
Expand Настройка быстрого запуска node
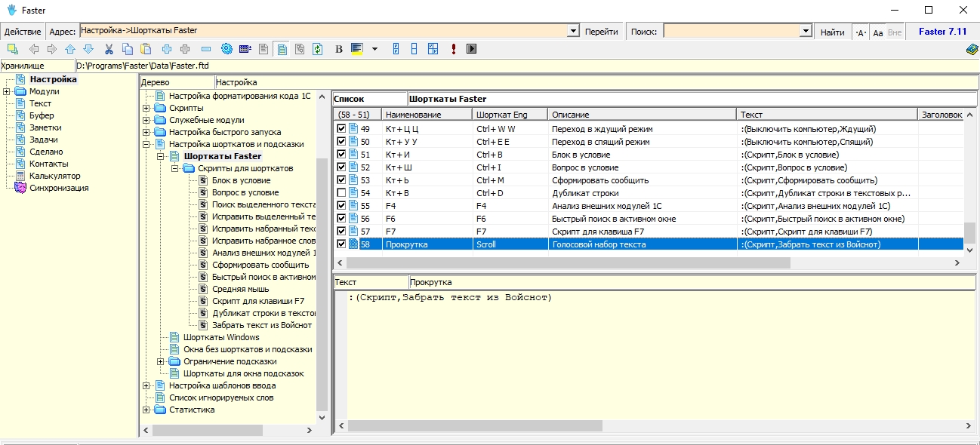[x=146, y=132]
